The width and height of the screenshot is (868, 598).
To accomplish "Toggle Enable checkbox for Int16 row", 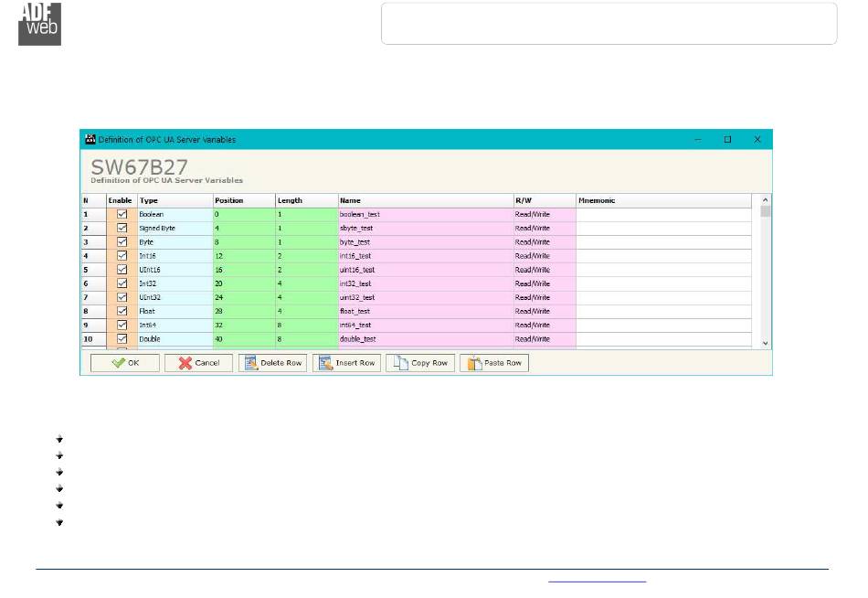I will pos(122,256).
